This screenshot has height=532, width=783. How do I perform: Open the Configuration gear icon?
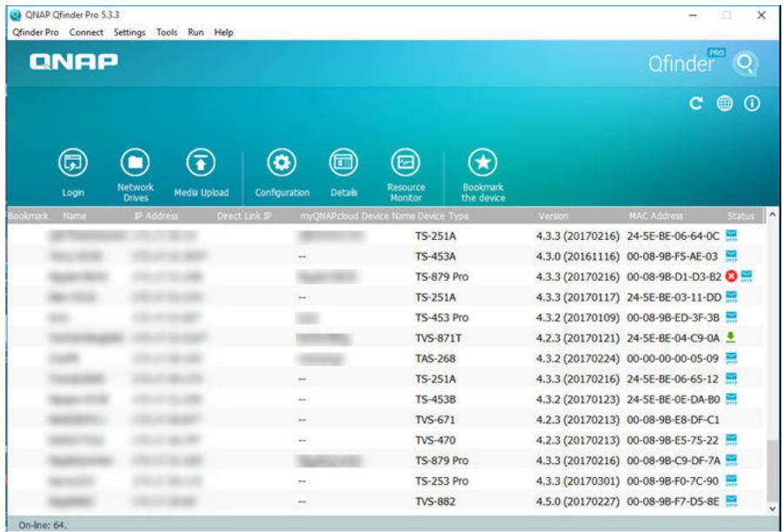tap(282, 163)
